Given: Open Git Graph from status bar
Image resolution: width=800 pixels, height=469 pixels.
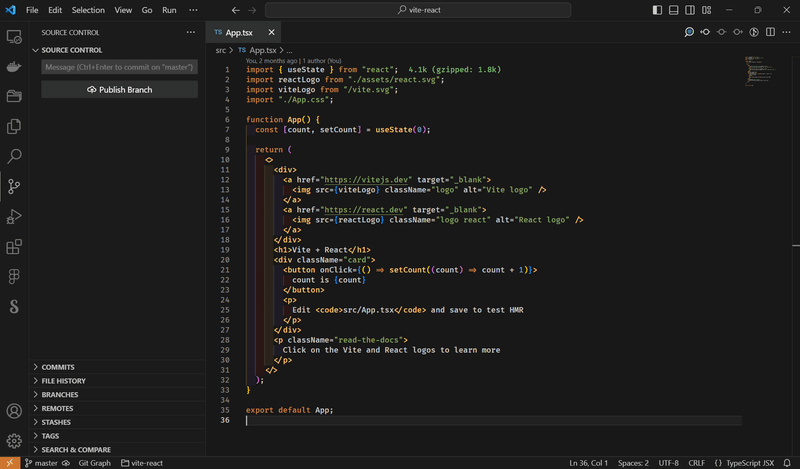Looking at the screenshot, I should coord(94,463).
